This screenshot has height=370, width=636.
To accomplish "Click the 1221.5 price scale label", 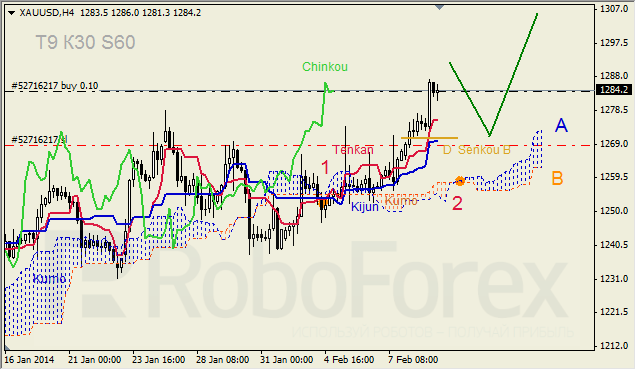I will click(x=614, y=312).
